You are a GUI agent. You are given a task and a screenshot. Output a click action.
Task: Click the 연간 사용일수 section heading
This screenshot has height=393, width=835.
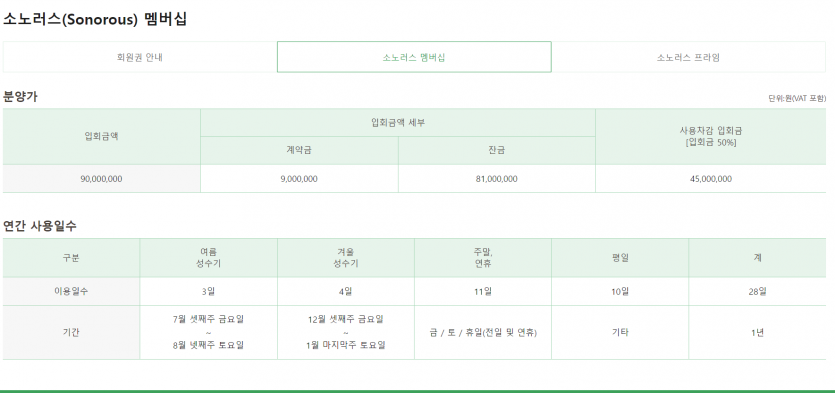(x=40, y=226)
